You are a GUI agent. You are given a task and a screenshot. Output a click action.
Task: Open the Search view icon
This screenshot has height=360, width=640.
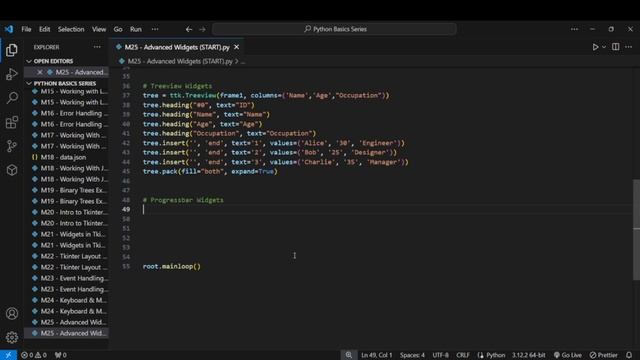pyautogui.click(x=12, y=98)
